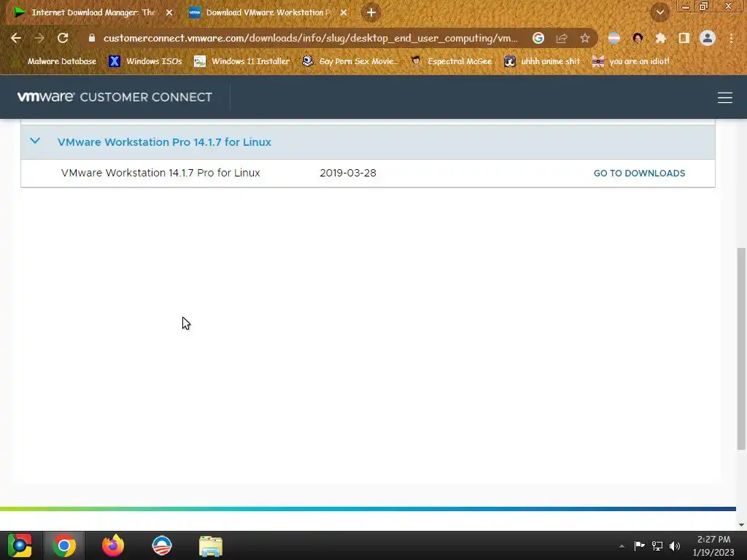Open the 'you are an idiot!' bookmark
747x560 pixels.
pos(631,61)
